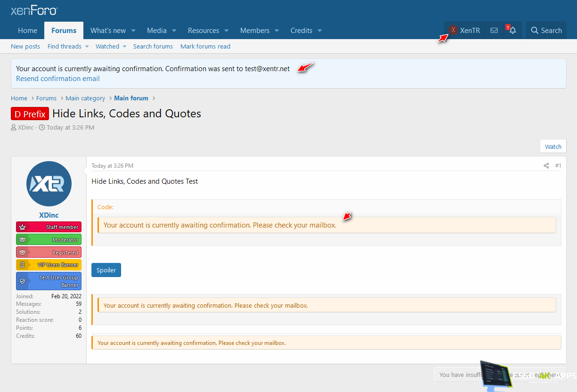Click Resend confirmation email link
Image resolution: width=577 pixels, height=392 pixels.
pos(58,79)
